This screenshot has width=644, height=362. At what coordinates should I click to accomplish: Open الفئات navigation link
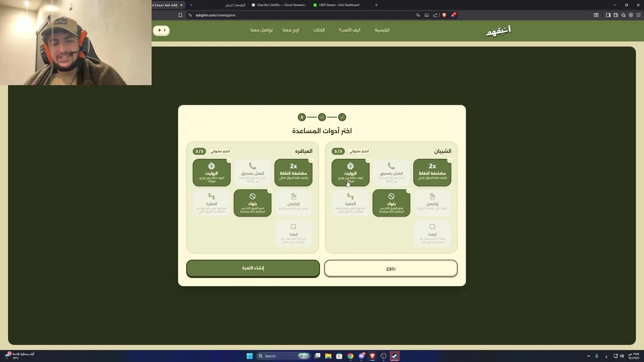(x=319, y=30)
